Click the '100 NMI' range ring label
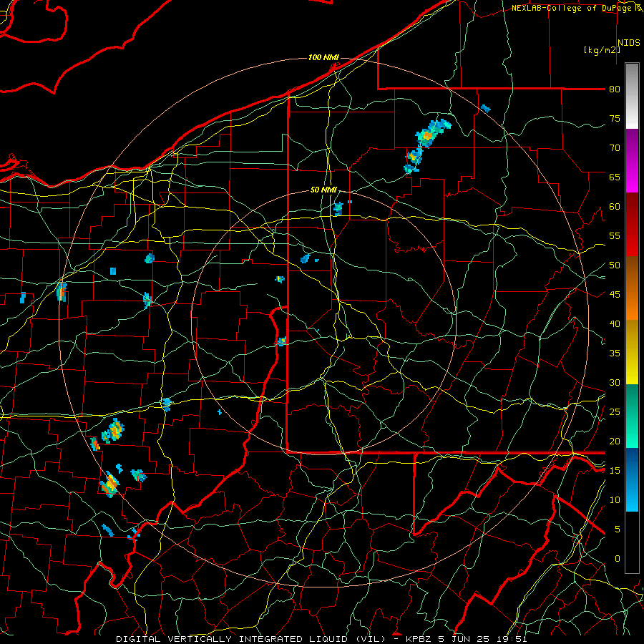644x644 pixels. pyautogui.click(x=323, y=57)
